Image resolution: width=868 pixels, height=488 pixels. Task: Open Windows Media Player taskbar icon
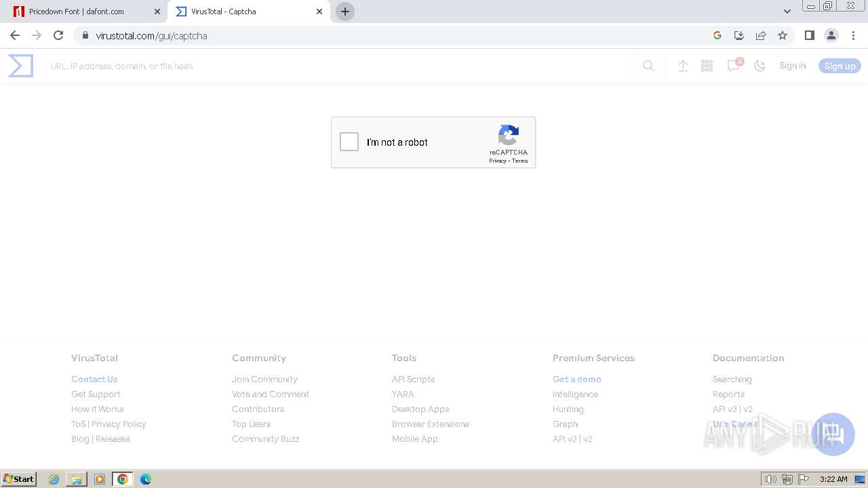(100, 479)
